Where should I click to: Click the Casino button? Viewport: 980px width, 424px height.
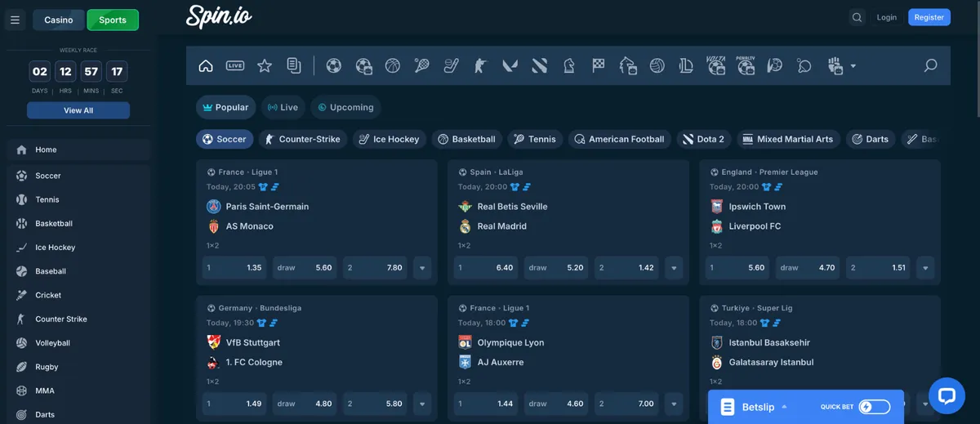click(x=59, y=20)
